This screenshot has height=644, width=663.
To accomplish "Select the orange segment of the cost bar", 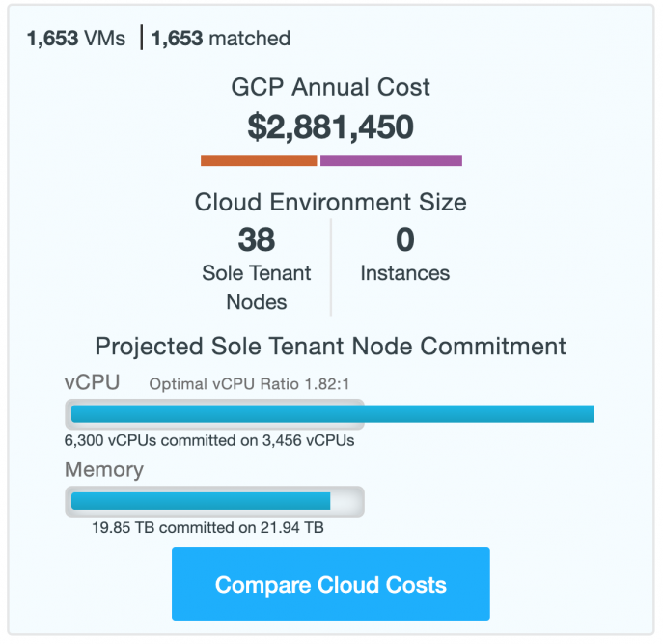I will click(258, 161).
